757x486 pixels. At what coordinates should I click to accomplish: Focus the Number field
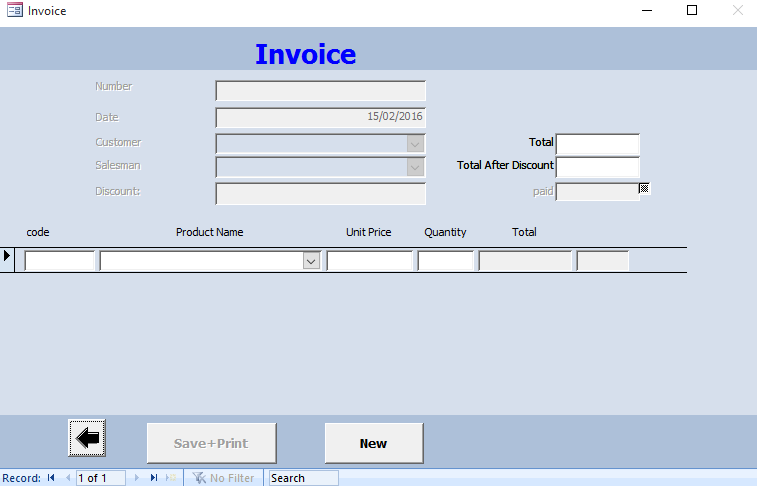point(321,91)
